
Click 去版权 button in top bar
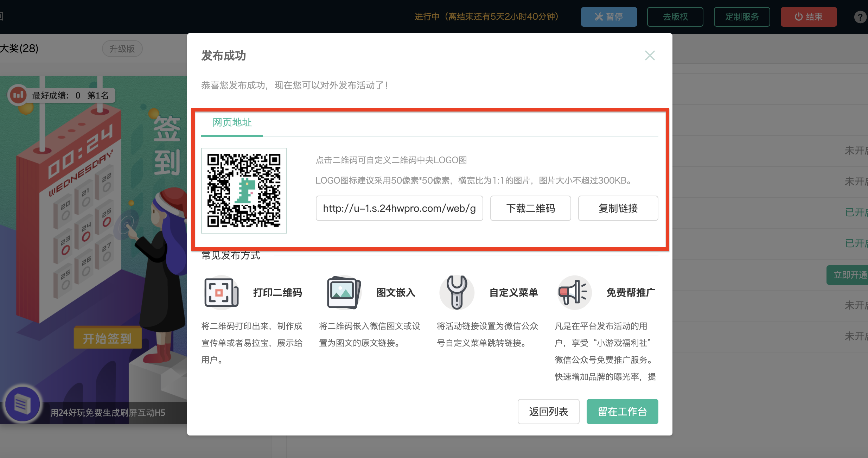coord(675,17)
